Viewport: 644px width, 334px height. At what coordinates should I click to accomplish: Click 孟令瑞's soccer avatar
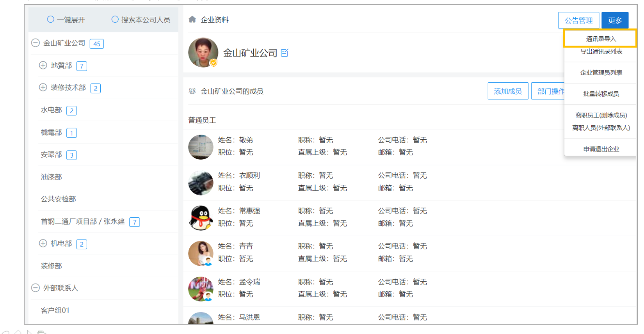pos(201,289)
